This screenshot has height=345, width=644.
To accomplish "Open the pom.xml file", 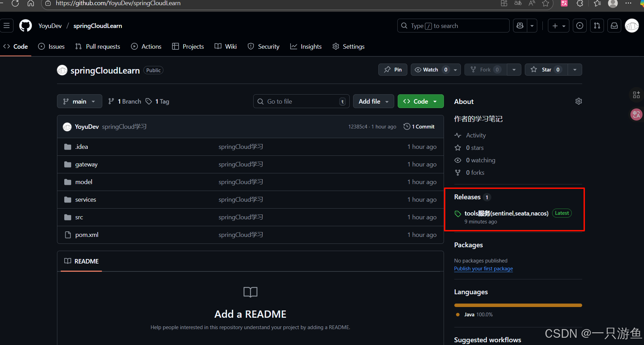I will pos(87,235).
